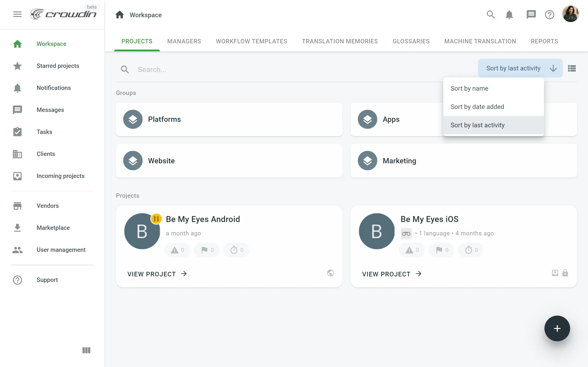Image resolution: width=588 pixels, height=367 pixels.
Task: Open Starred projects in the sidebar
Action: click(58, 66)
